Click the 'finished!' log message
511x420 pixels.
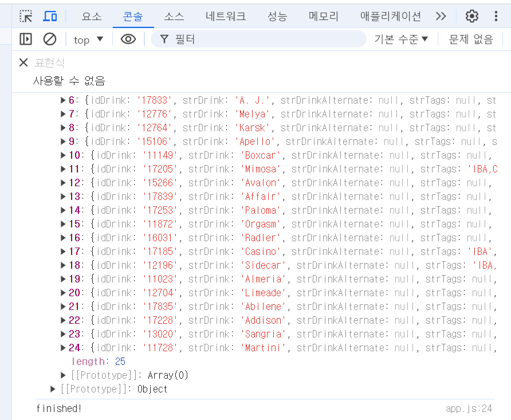click(x=59, y=409)
